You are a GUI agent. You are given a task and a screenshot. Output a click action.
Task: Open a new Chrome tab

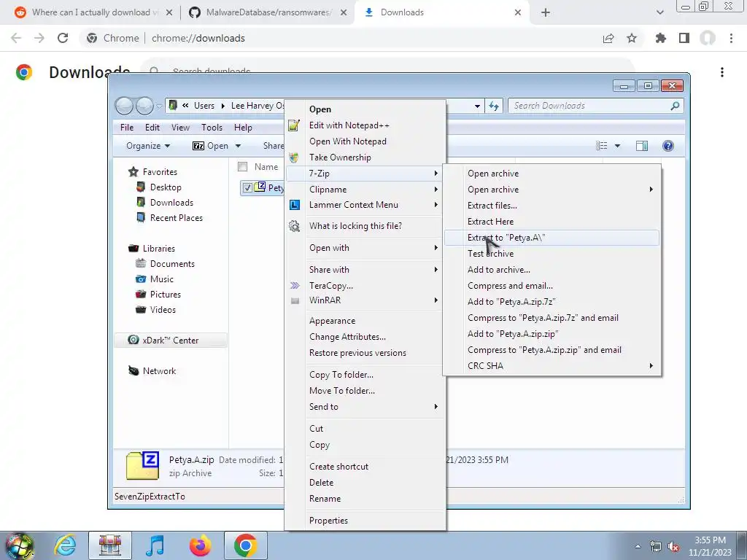pos(546,12)
